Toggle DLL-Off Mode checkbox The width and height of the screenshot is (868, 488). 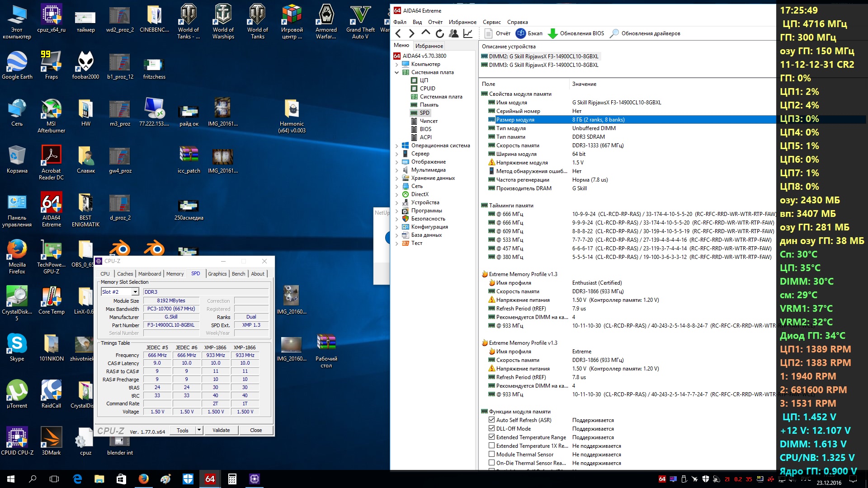(491, 428)
